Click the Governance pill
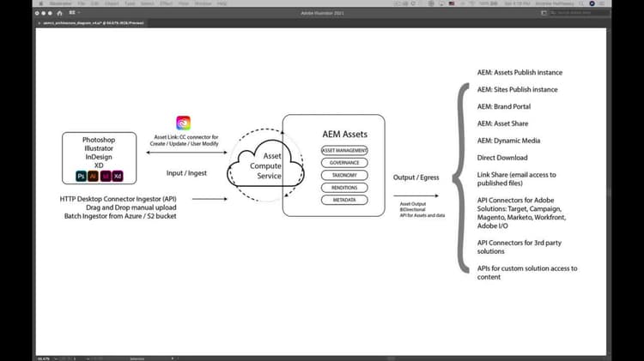 (x=344, y=163)
